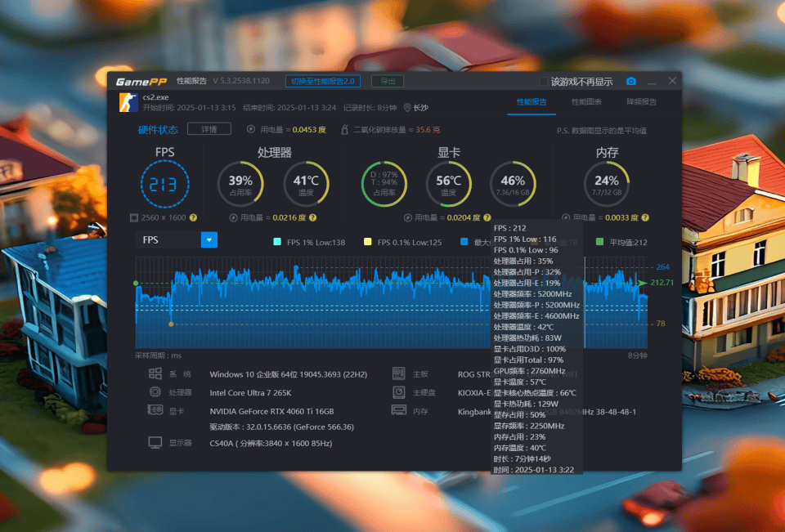
Task: Click the graphics card D:97% T:94% usage gauge
Action: [x=384, y=184]
